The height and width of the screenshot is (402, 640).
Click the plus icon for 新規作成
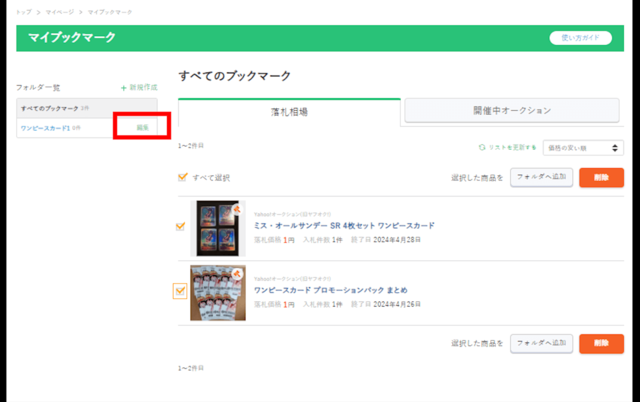[123, 88]
